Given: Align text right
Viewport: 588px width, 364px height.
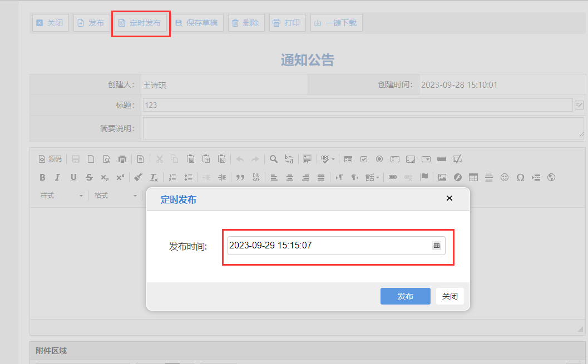Looking at the screenshot, I should click(305, 177).
